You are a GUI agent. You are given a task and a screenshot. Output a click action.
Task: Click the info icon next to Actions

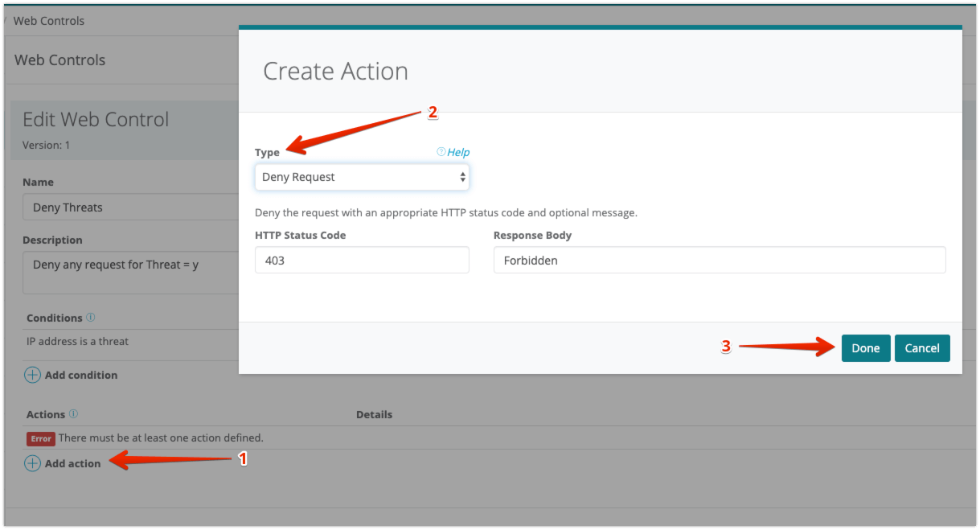[x=74, y=414]
